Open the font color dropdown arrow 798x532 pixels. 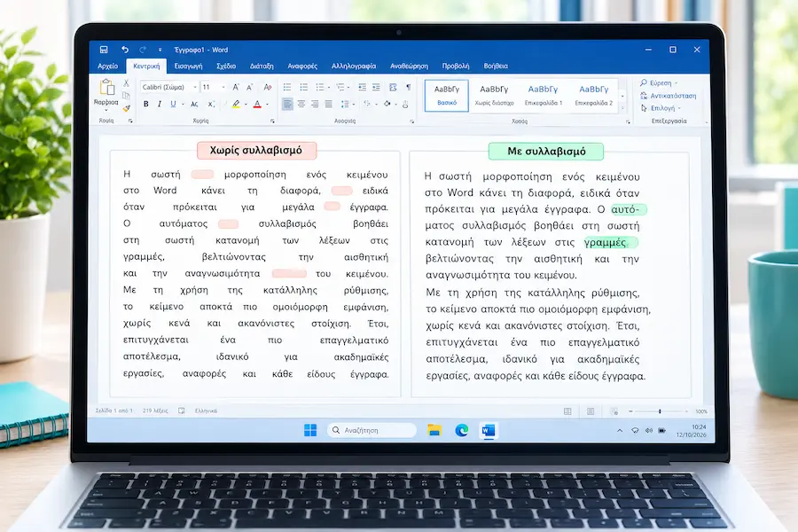(267, 105)
